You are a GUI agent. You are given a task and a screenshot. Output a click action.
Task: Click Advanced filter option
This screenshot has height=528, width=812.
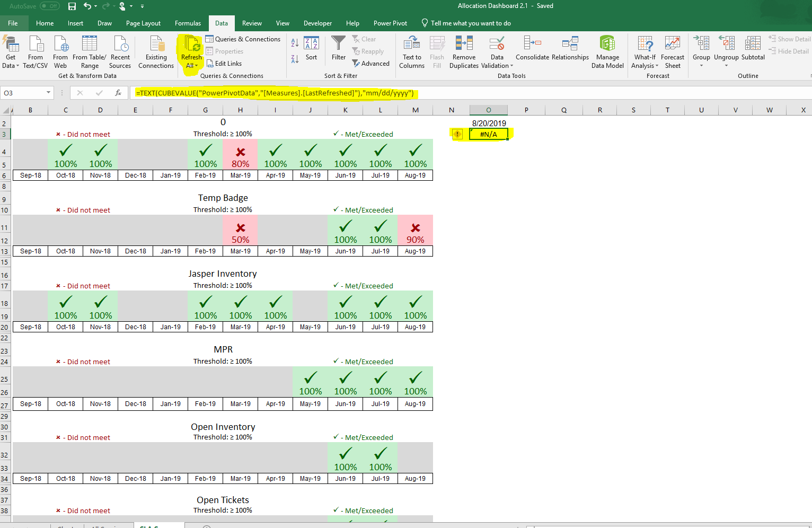pyautogui.click(x=370, y=64)
